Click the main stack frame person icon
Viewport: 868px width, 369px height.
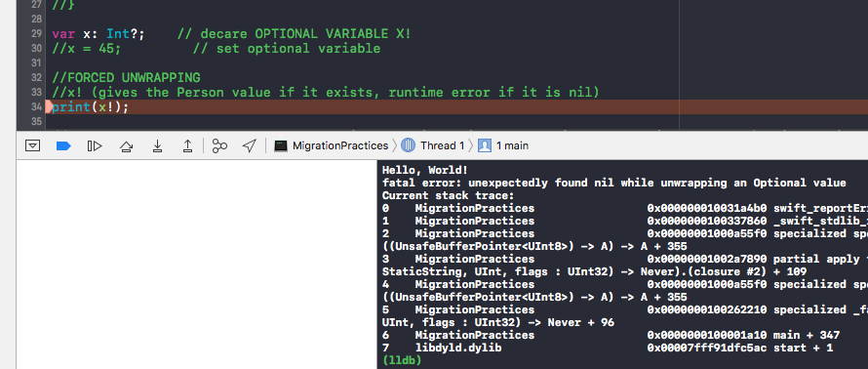(x=485, y=145)
